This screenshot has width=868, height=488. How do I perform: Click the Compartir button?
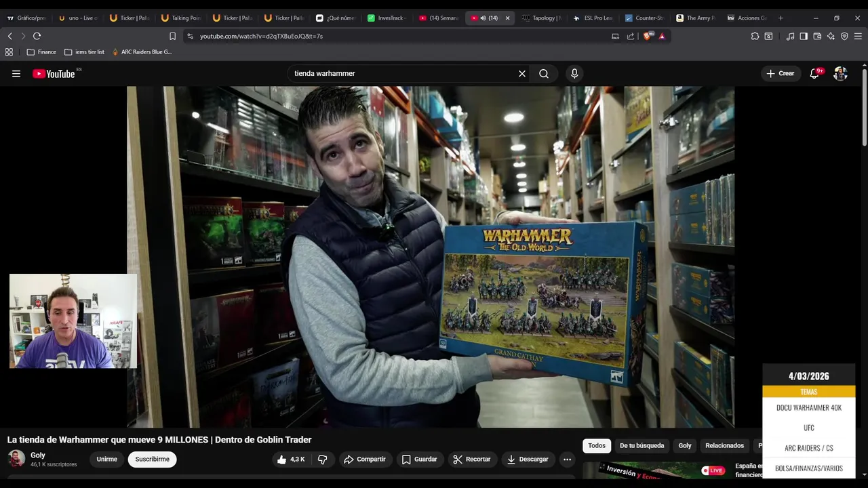coord(365,460)
